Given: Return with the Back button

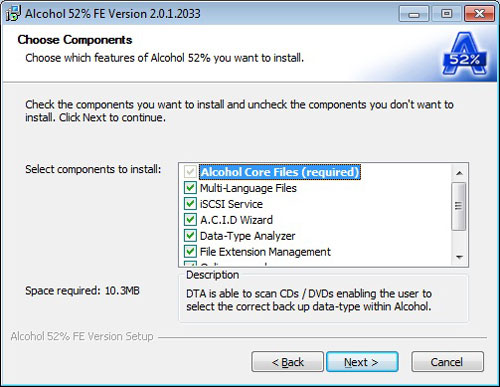Looking at the screenshot, I should (287, 362).
